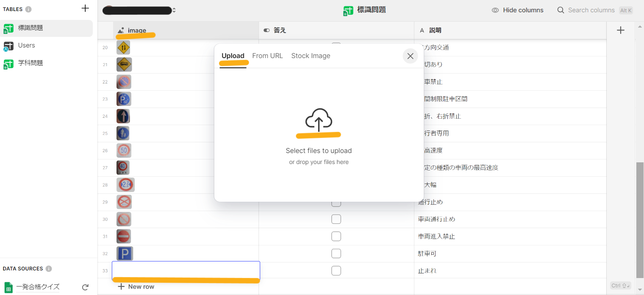Switch to the Upload tab

click(233, 56)
